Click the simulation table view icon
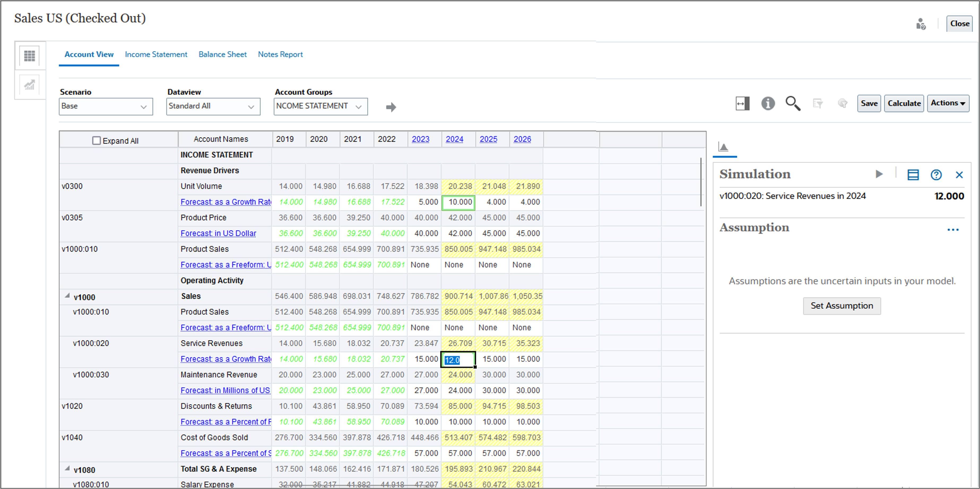Image resolution: width=980 pixels, height=489 pixels. [x=913, y=175]
